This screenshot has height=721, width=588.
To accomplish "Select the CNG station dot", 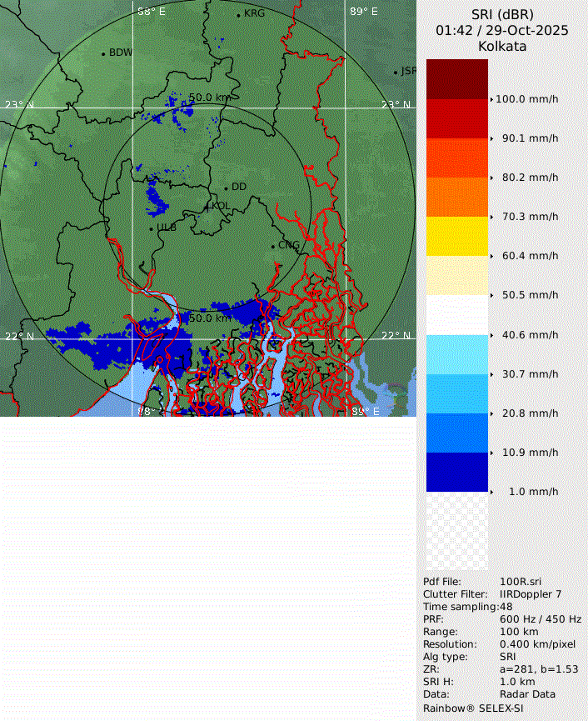I will tap(273, 245).
